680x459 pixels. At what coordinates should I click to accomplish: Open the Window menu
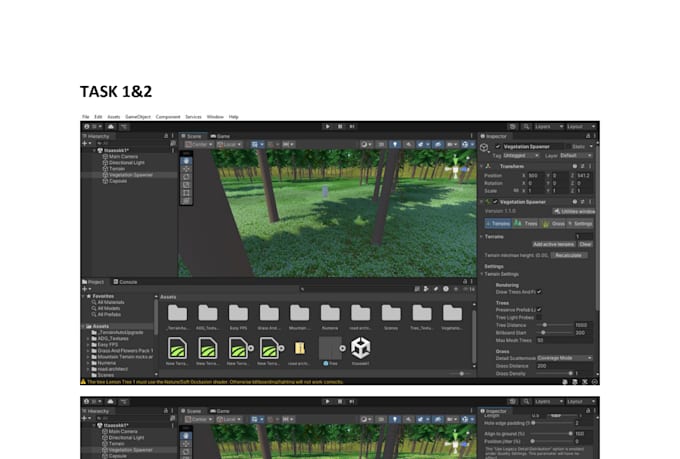215,117
